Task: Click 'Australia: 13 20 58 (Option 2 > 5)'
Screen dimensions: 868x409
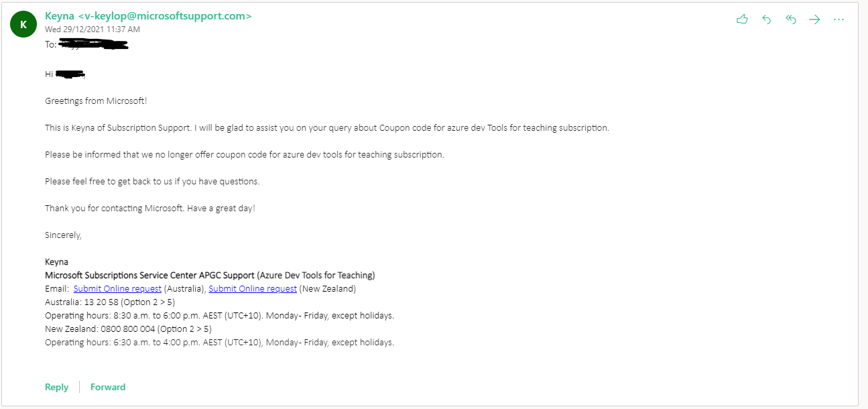Action: pos(110,302)
